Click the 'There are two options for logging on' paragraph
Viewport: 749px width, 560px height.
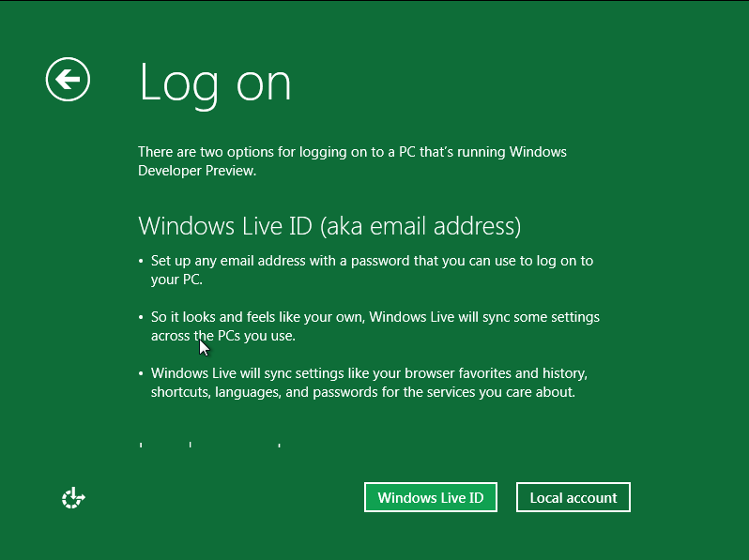[352, 161]
